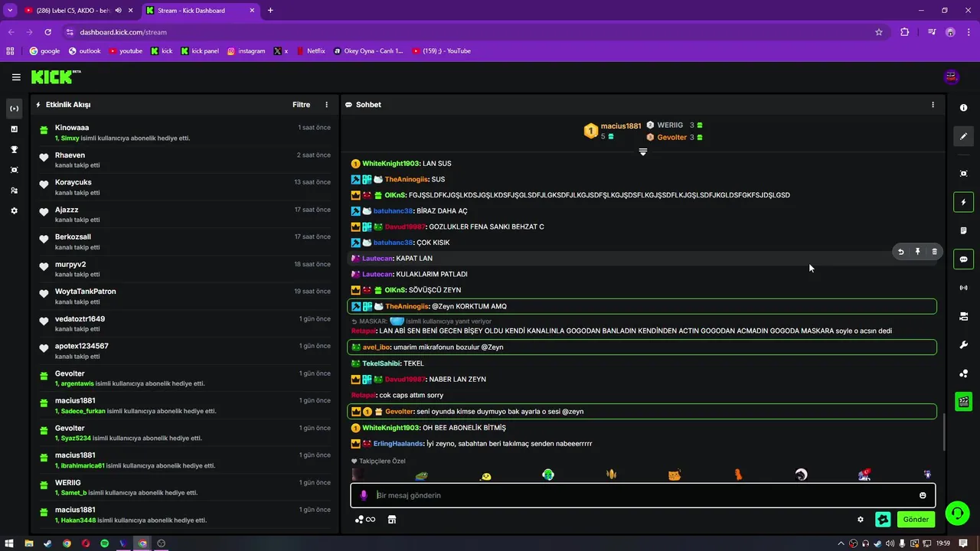Reply to the Lautecan KAPAT LAN message
This screenshot has height=551, width=980.
click(900, 252)
